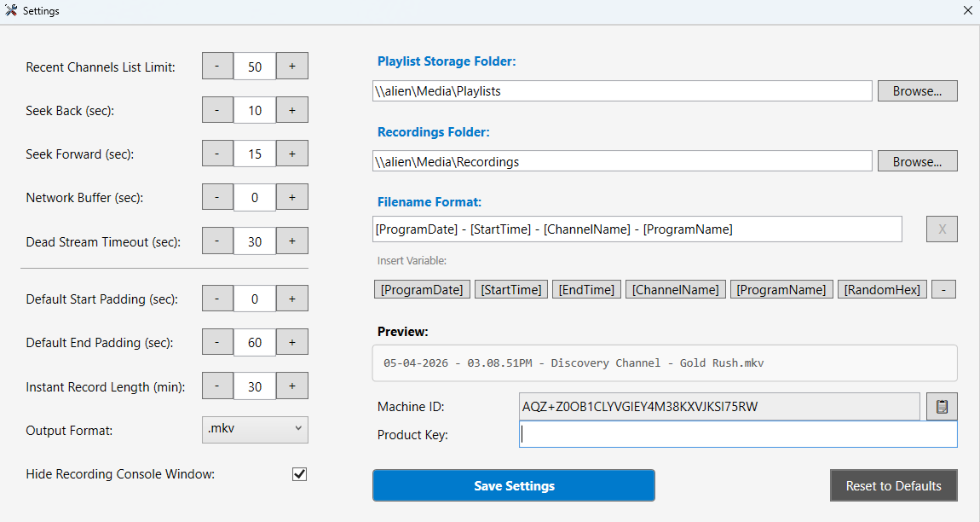980x522 pixels.
Task: Increase Seek Back seconds
Action: point(292,110)
